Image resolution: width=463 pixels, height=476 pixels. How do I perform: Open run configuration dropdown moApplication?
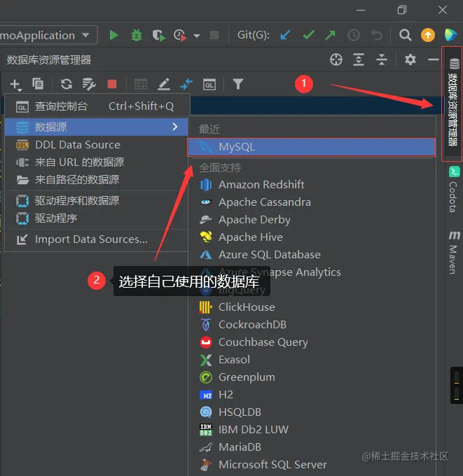tap(48, 35)
